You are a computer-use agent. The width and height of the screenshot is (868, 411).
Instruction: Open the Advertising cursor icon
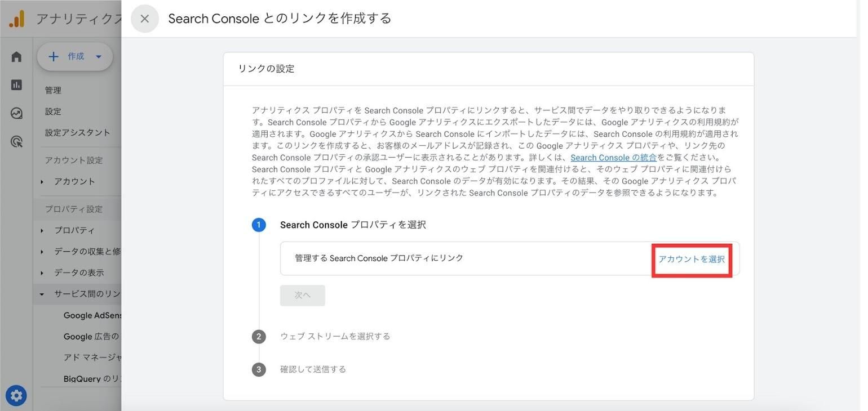coord(16,141)
